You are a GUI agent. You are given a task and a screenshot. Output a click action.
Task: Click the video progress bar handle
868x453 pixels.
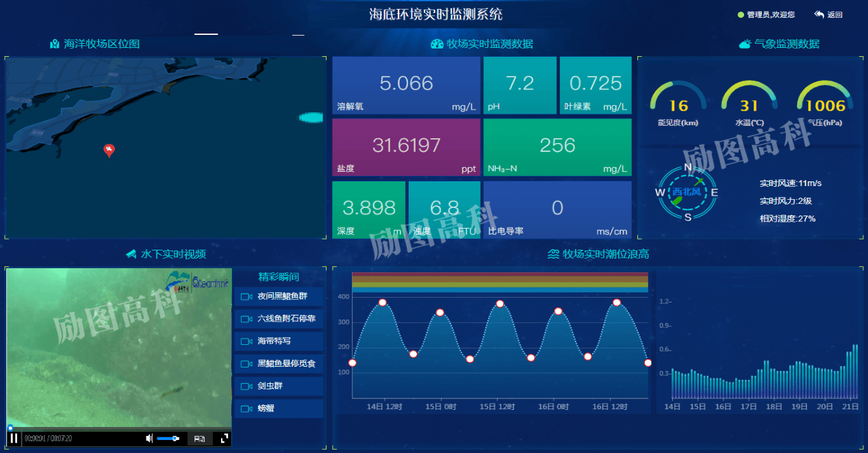[x=10, y=428]
